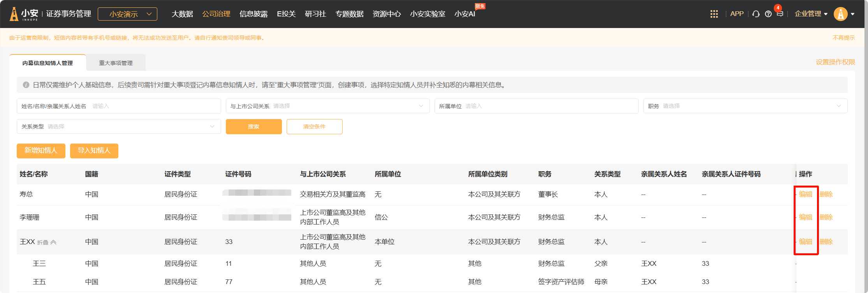Open the nine-dot app grid menu
The width and height of the screenshot is (868, 293).
[714, 14]
